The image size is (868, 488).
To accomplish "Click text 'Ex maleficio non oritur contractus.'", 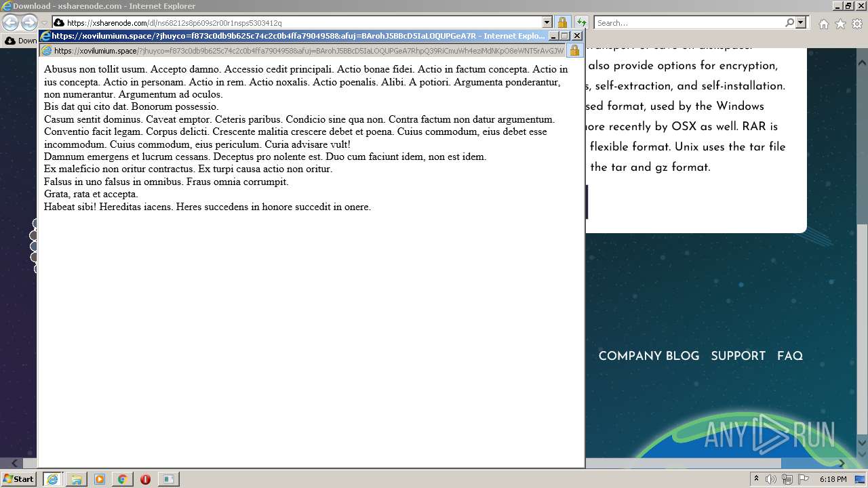I will tap(119, 169).
